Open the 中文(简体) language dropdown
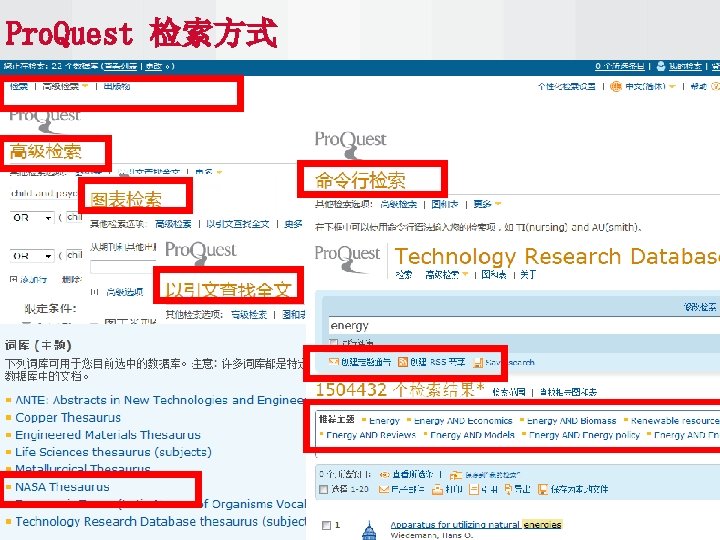 click(673, 86)
